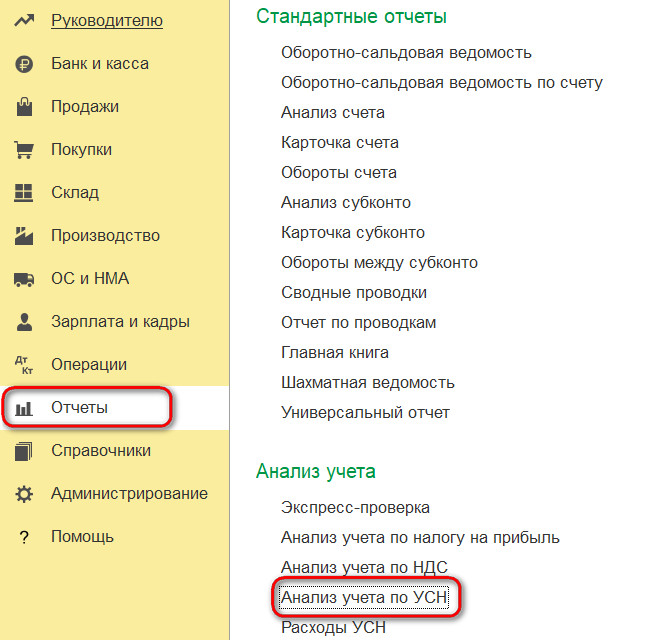Open Анализ учета по НДС
This screenshot has width=649, height=640.
point(364,568)
